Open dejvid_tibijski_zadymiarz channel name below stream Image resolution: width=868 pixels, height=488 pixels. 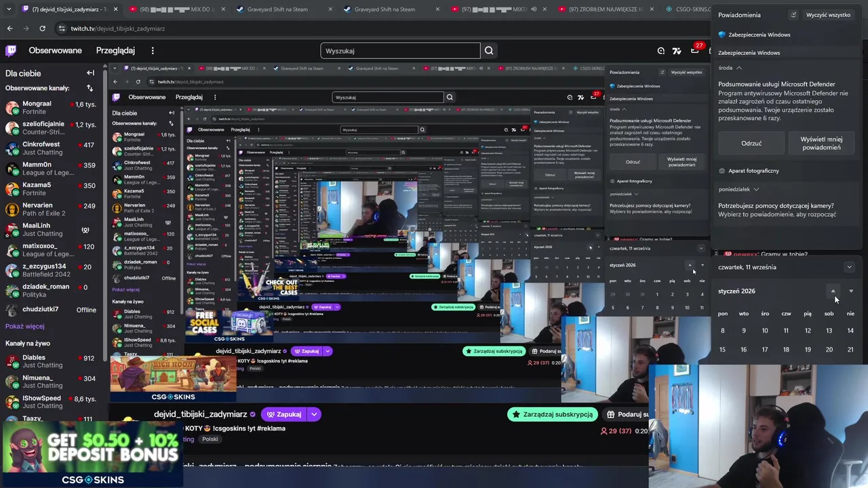pyautogui.click(x=200, y=414)
